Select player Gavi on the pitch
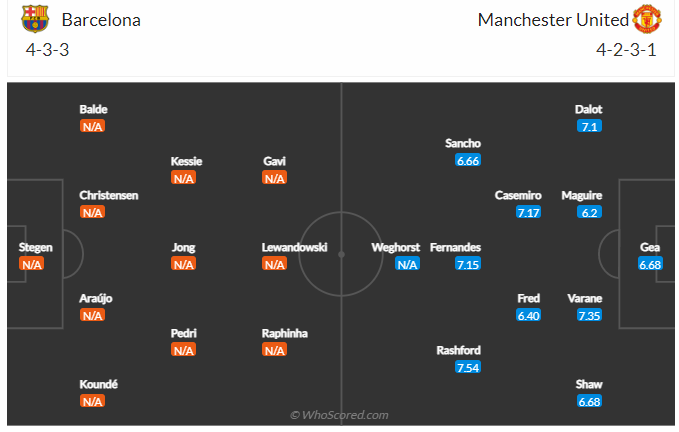Viewport: 679px width, 432px height. coord(275,161)
